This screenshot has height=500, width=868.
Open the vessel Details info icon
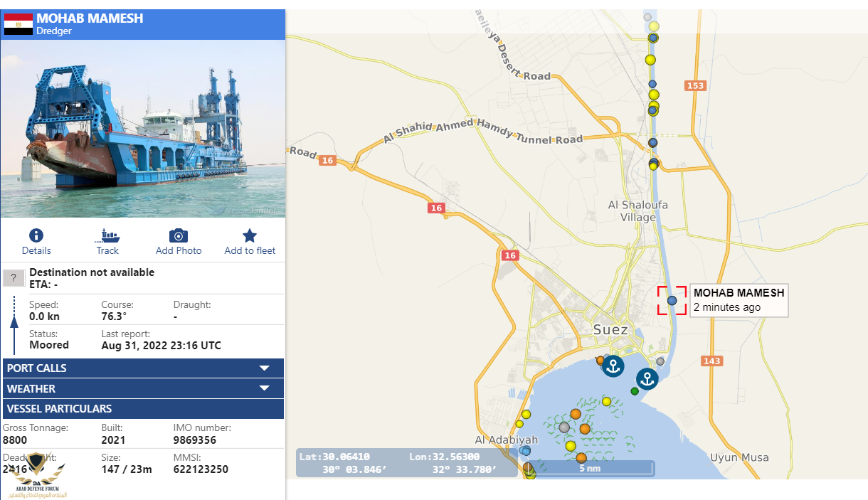pos(36,236)
